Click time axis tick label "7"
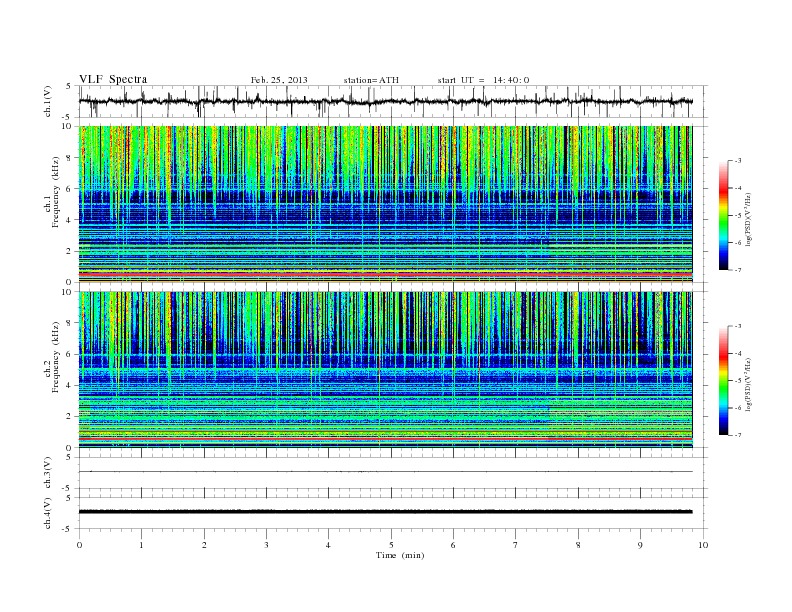This screenshot has height=612, width=792. click(516, 545)
